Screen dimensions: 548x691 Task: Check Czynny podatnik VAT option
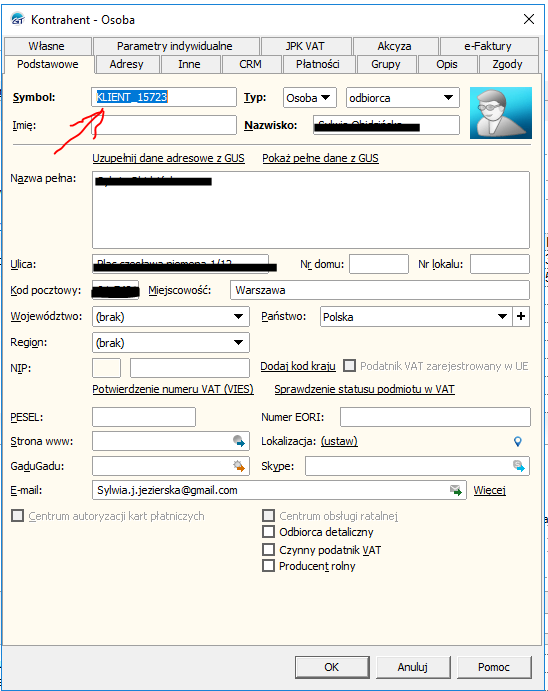click(268, 550)
